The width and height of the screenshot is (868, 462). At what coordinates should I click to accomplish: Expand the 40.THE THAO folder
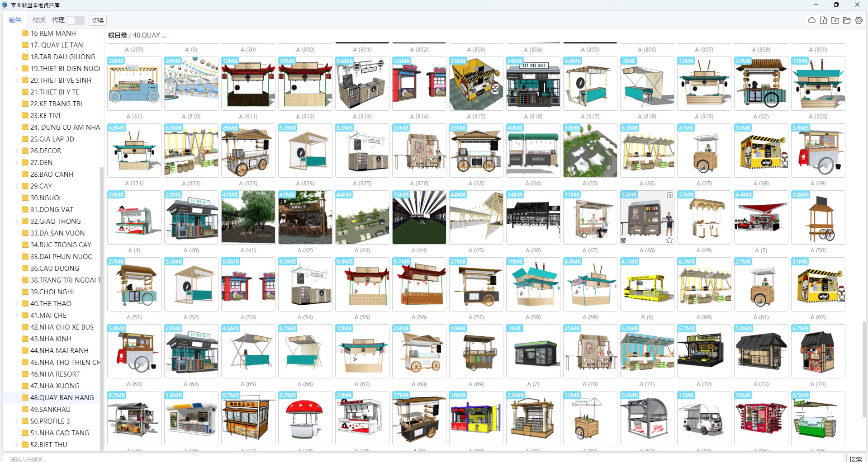17,304
